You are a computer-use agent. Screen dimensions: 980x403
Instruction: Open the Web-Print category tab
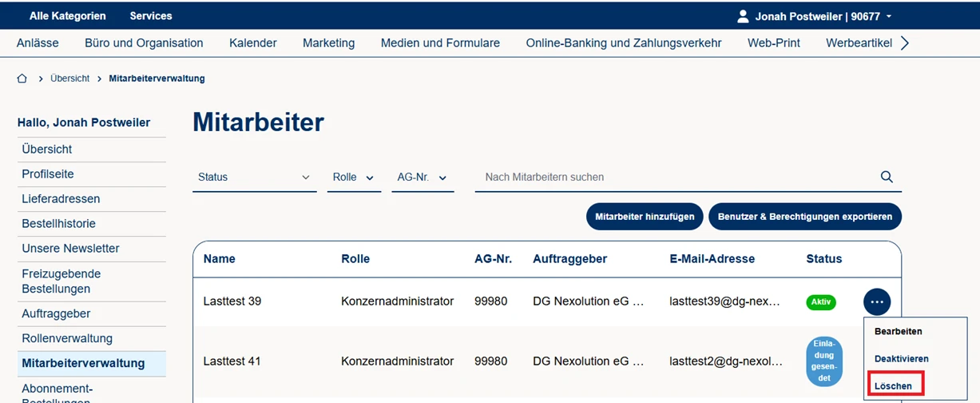pos(773,43)
